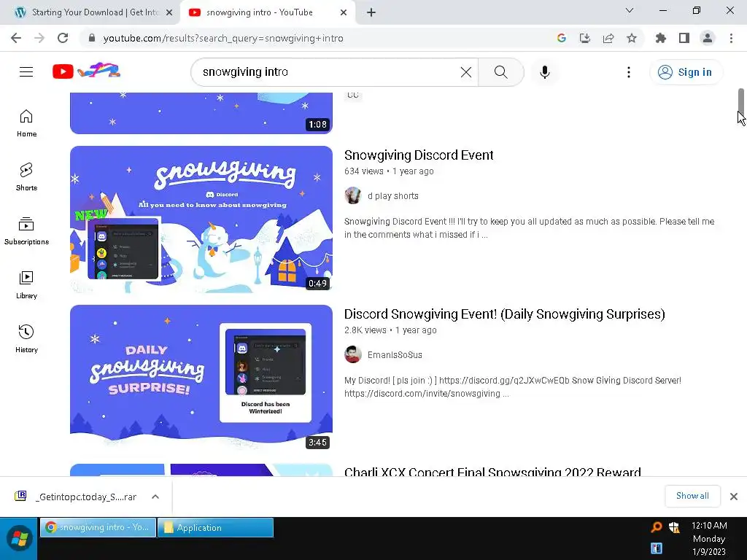
Task: Open the Chrome profile avatar
Action: pos(708,38)
